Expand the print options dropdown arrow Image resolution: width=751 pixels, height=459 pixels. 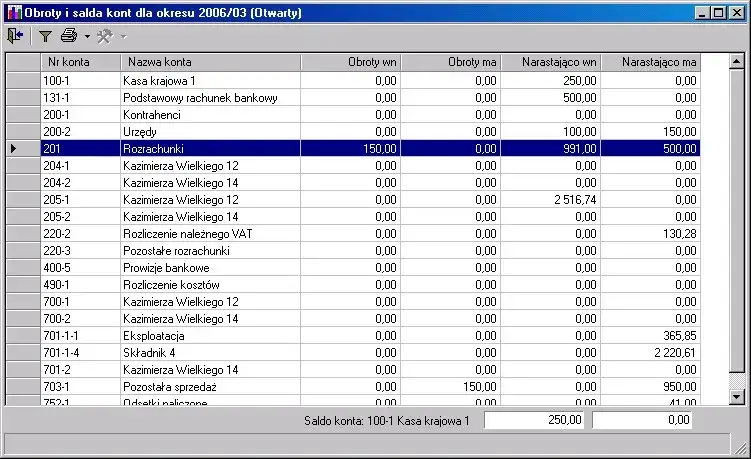click(x=87, y=37)
